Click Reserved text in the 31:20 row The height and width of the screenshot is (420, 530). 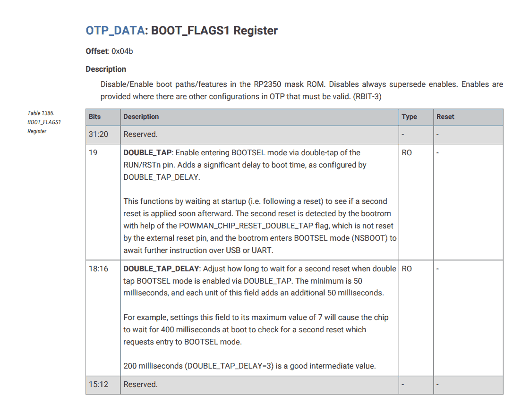140,134
